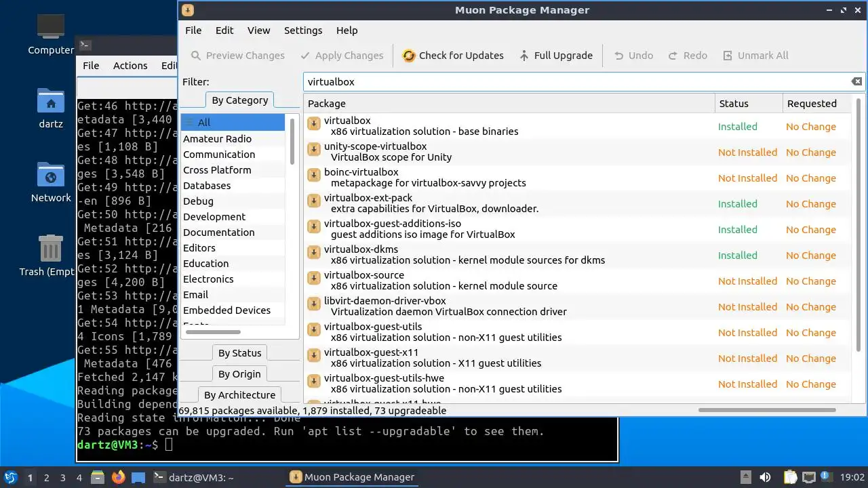Open the Computer desktop icon
This screenshot has width=868, height=488.
pyautogui.click(x=51, y=35)
